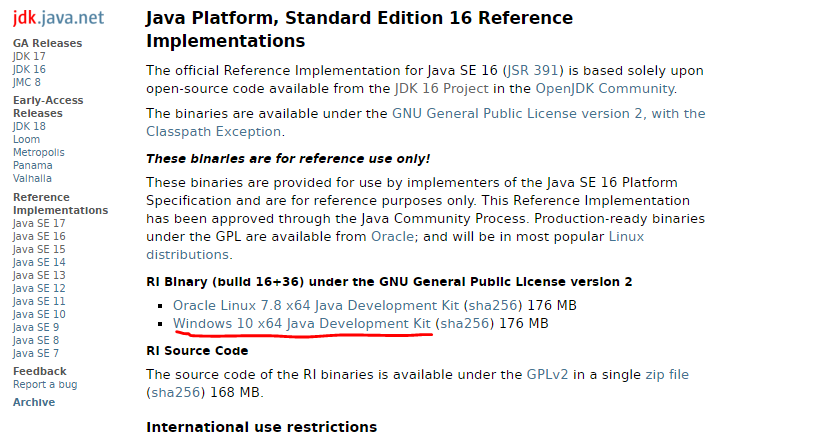Go to Java SE 16 reference implementation

[39, 236]
